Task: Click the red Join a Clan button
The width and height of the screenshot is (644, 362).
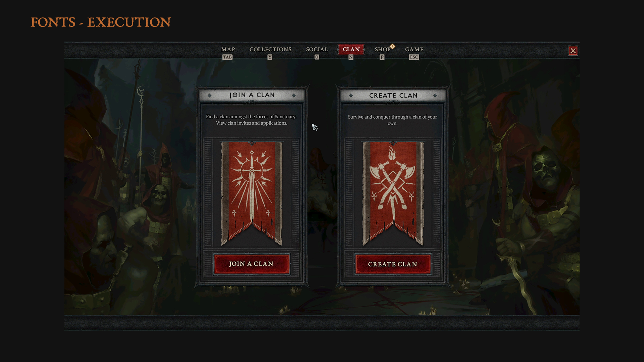Action: (x=252, y=264)
